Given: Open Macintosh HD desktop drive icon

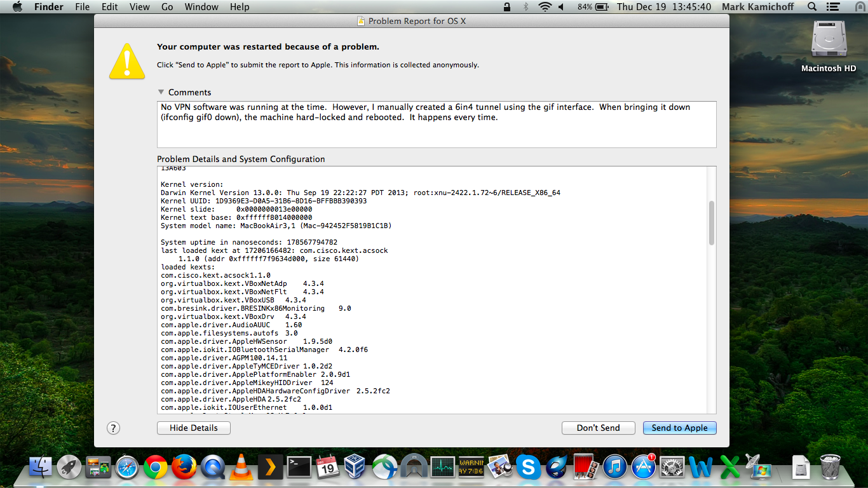Looking at the screenshot, I should 829,46.
